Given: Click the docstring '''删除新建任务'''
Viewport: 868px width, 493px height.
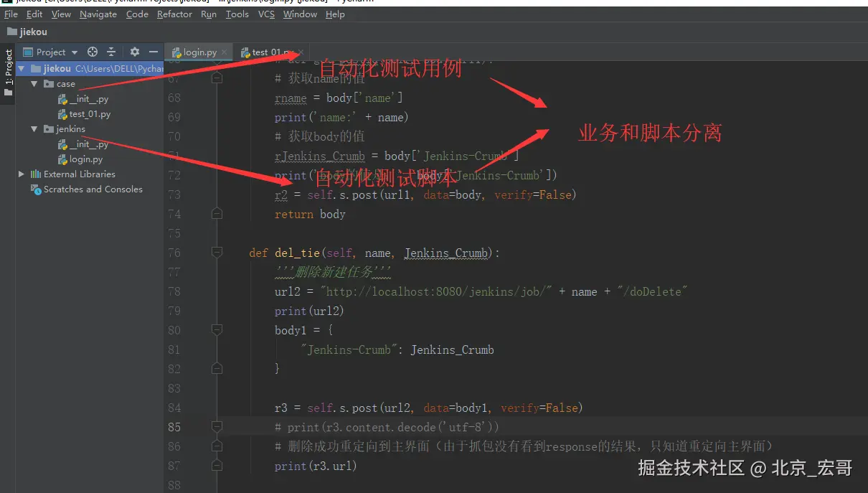Looking at the screenshot, I should click(x=333, y=272).
